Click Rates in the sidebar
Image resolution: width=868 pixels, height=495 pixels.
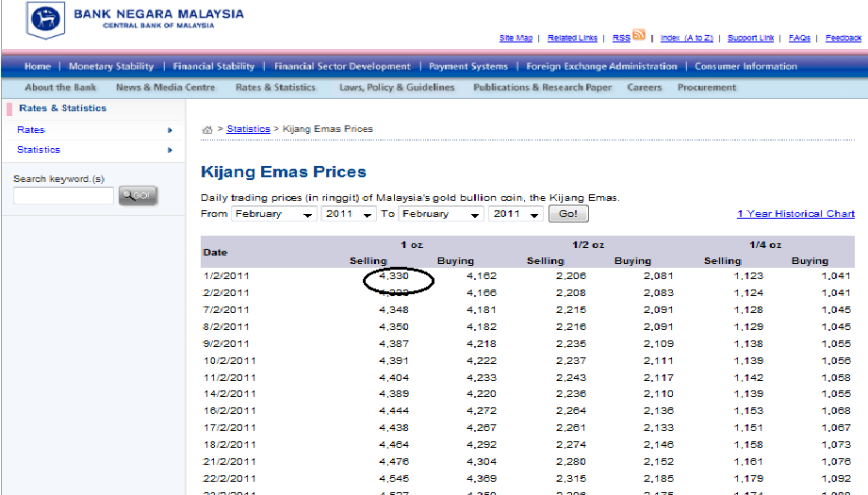(x=31, y=130)
